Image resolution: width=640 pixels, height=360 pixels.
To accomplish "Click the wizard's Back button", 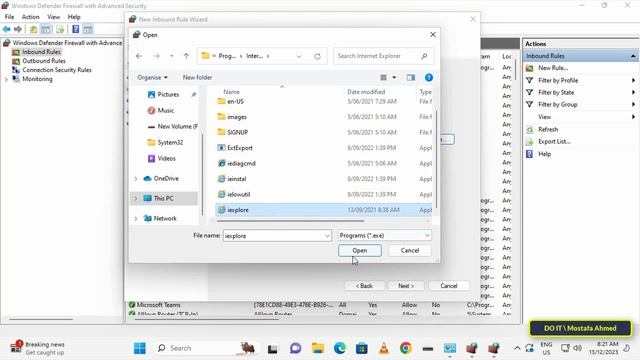I will 364,286.
